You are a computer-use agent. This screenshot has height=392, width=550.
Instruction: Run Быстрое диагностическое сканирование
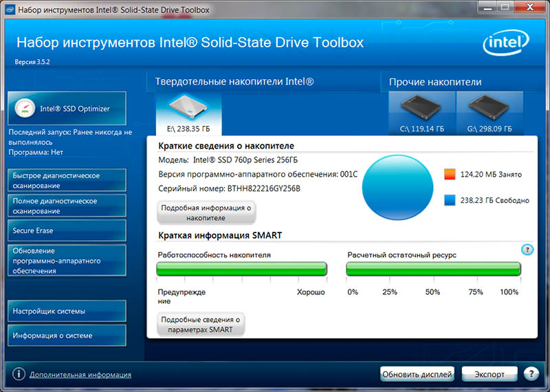pos(67,180)
